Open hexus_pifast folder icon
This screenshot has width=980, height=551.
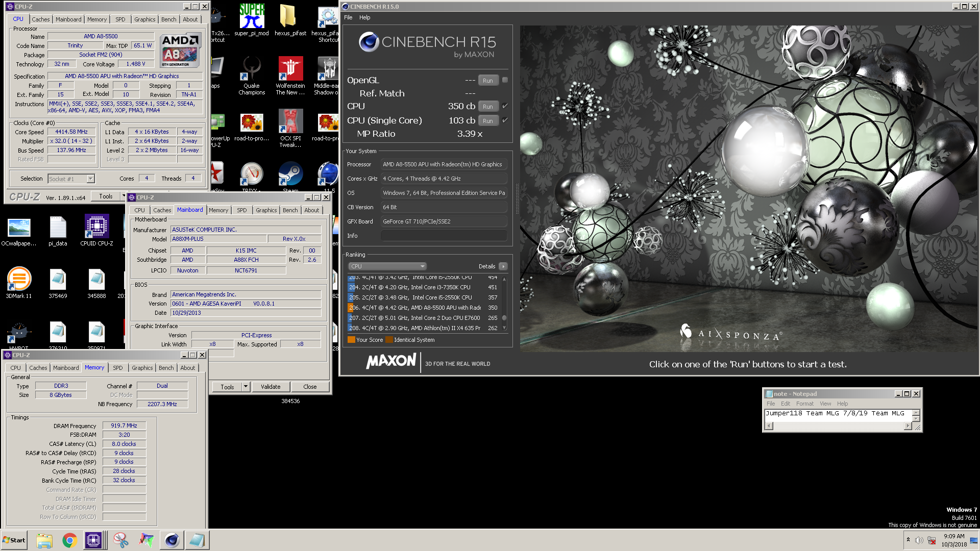(x=290, y=20)
